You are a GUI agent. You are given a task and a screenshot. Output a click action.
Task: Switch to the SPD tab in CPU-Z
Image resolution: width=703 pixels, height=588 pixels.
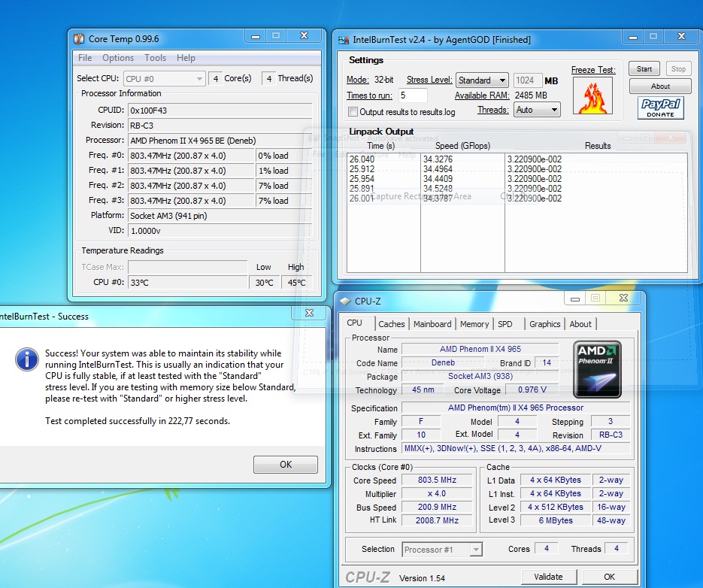505,324
